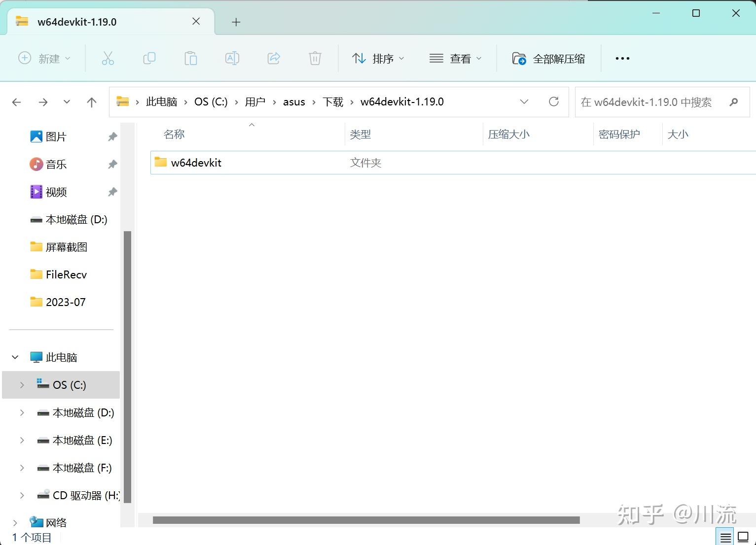Go back with the left arrow
Viewport: 756px width, 545px height.
[x=17, y=102]
